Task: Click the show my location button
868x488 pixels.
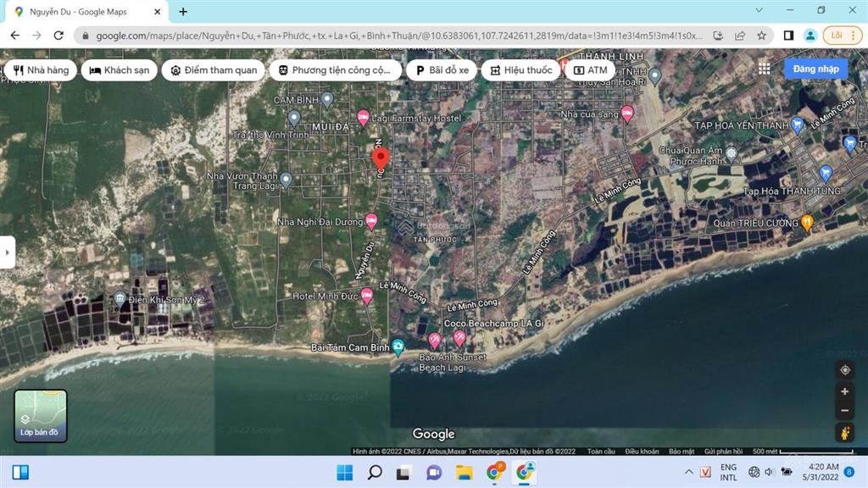Action: [x=844, y=370]
